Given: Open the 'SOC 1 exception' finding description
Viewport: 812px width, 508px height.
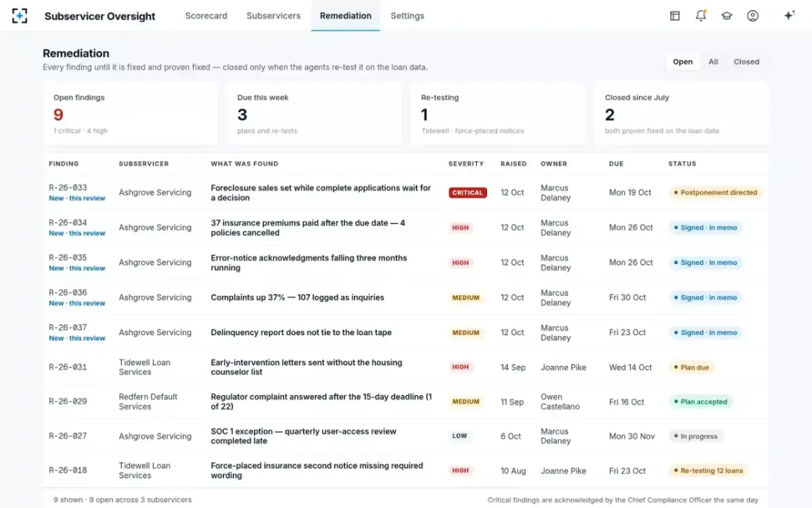Looking at the screenshot, I should coord(303,436).
